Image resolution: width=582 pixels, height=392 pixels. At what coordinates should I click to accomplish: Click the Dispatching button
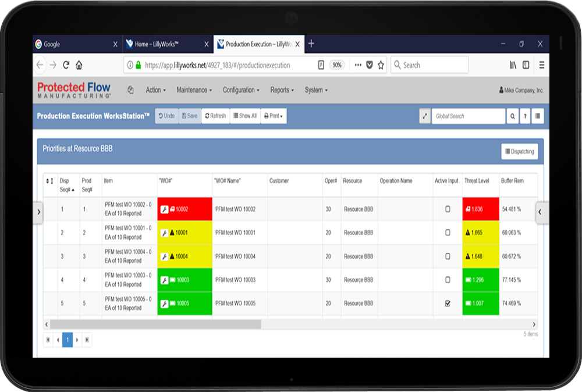[520, 151]
